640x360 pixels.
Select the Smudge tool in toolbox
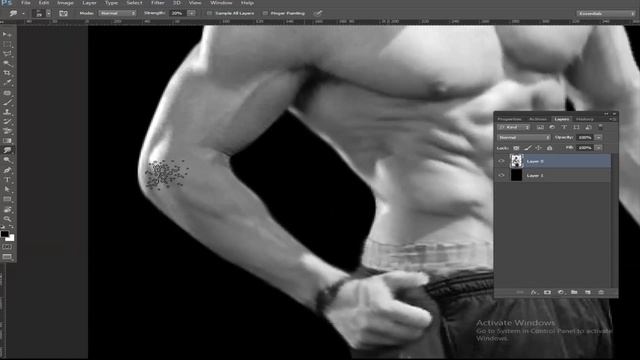click(x=7, y=151)
